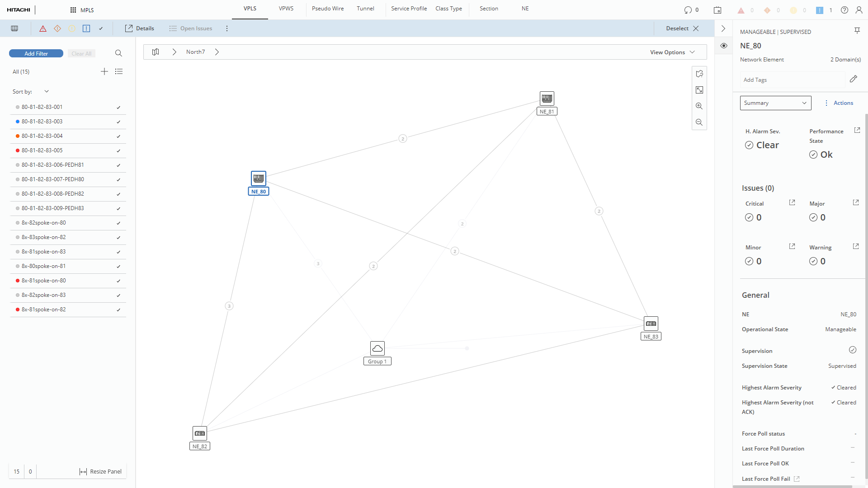Toggle checkmark for 8x-81spoke-on-80
868x488 pixels.
[118, 281]
